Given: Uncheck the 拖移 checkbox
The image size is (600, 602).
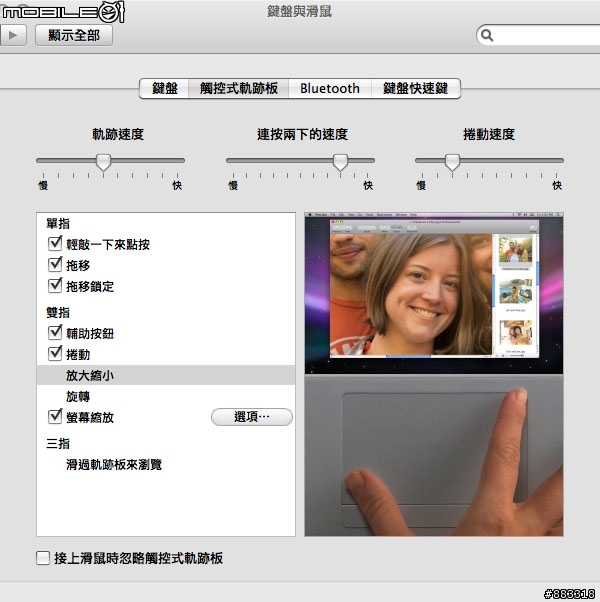Looking at the screenshot, I should pyautogui.click(x=55, y=265).
